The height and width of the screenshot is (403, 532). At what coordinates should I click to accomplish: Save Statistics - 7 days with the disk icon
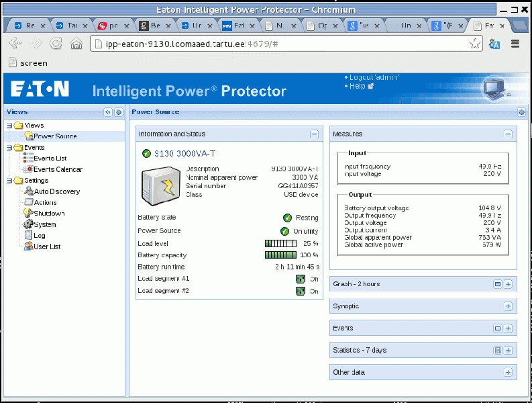[497, 351]
